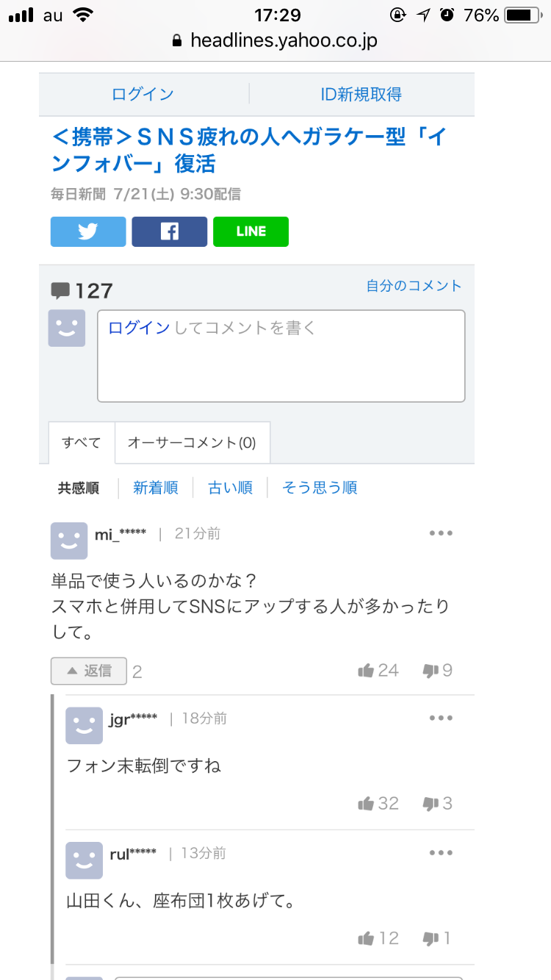Share article via Facebook icon

(x=170, y=231)
